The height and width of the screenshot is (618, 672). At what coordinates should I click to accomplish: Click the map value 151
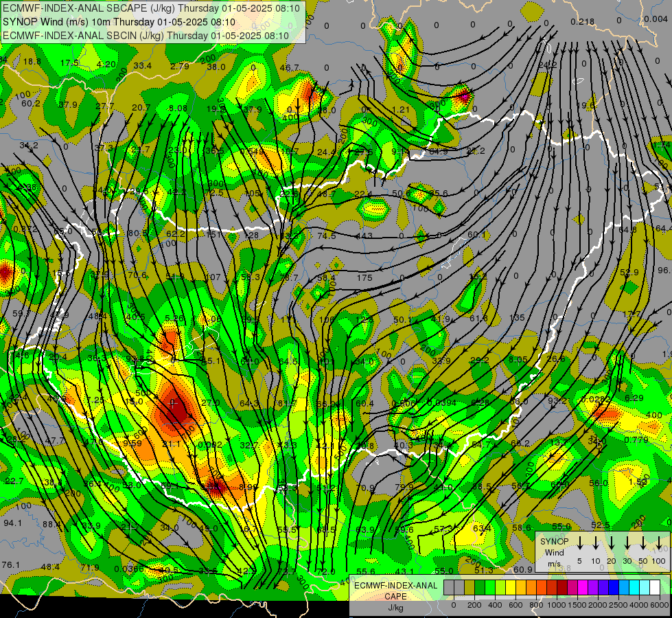(x=213, y=234)
